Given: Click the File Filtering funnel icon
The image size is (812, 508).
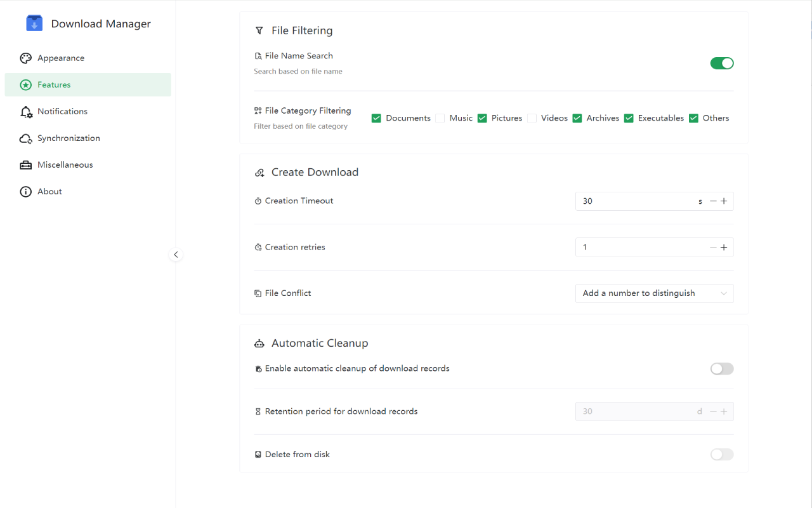Looking at the screenshot, I should coord(259,30).
